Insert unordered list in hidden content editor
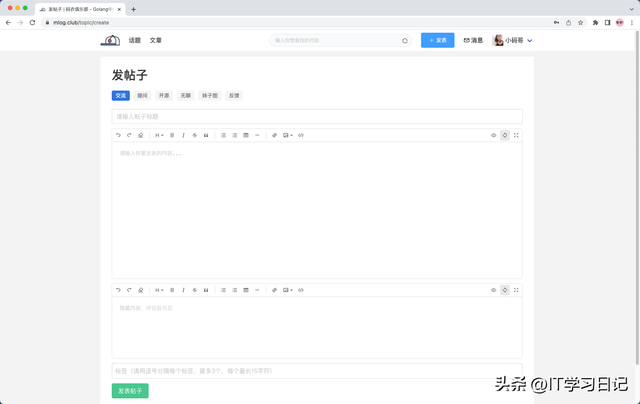Image resolution: width=640 pixels, height=404 pixels. pos(223,290)
